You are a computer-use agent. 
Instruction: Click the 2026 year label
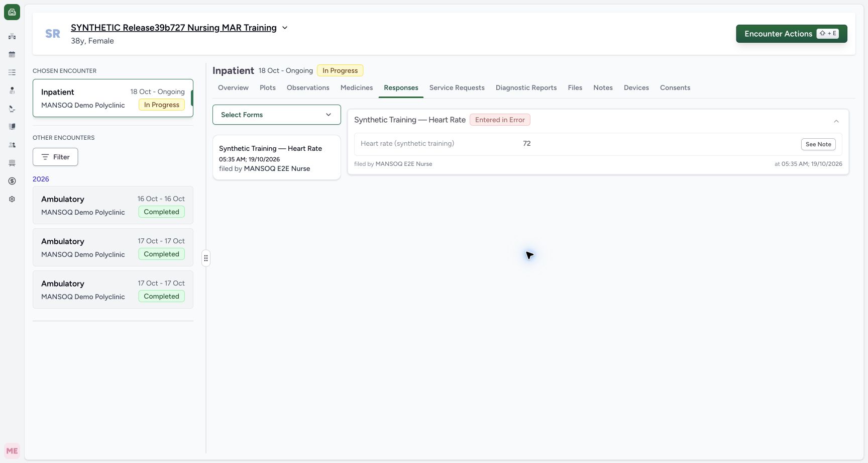(x=41, y=179)
